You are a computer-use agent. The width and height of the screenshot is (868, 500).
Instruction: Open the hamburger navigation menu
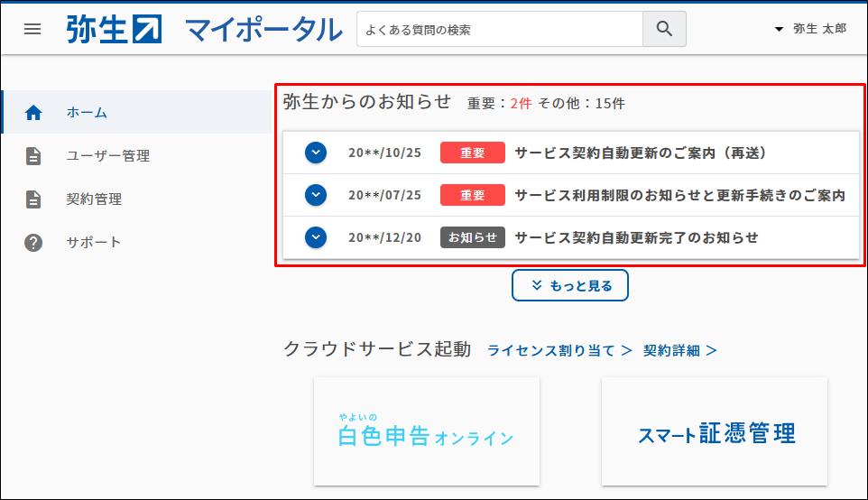click(32, 29)
